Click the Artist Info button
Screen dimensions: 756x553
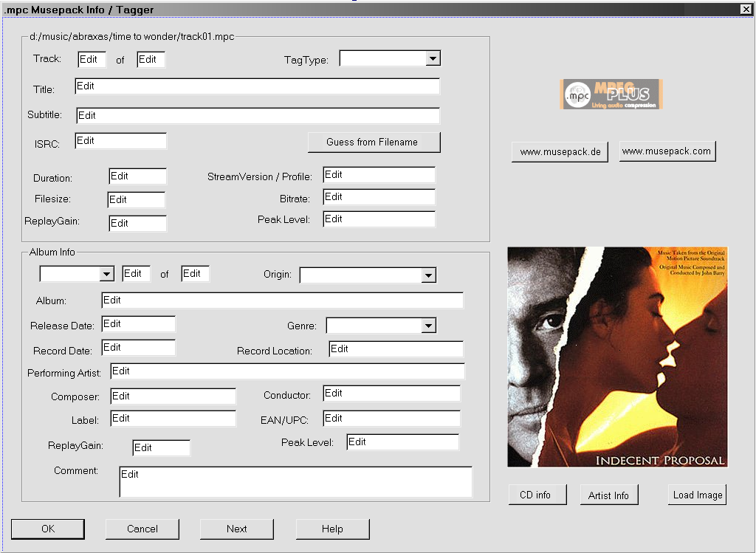609,495
